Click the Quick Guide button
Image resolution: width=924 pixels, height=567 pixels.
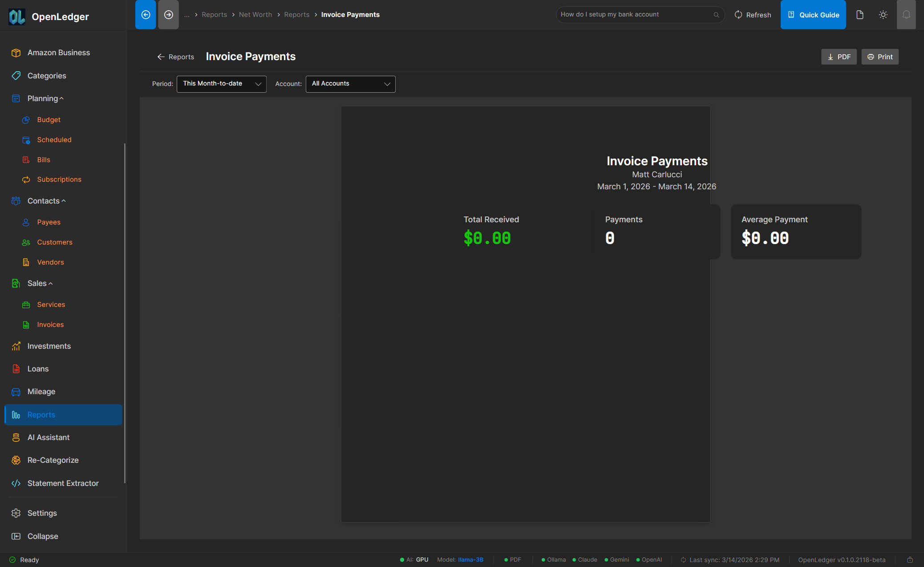(813, 15)
